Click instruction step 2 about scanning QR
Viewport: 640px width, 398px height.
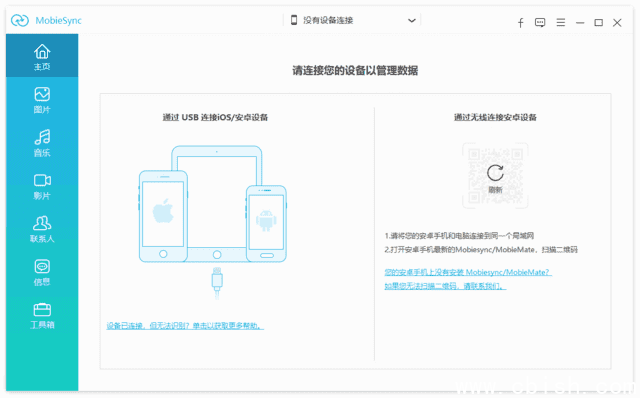pos(481,249)
